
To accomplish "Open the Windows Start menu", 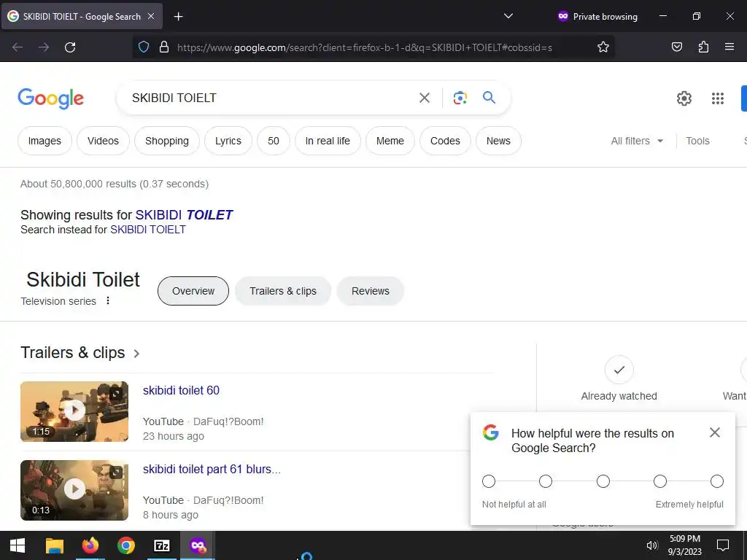I will [18, 545].
